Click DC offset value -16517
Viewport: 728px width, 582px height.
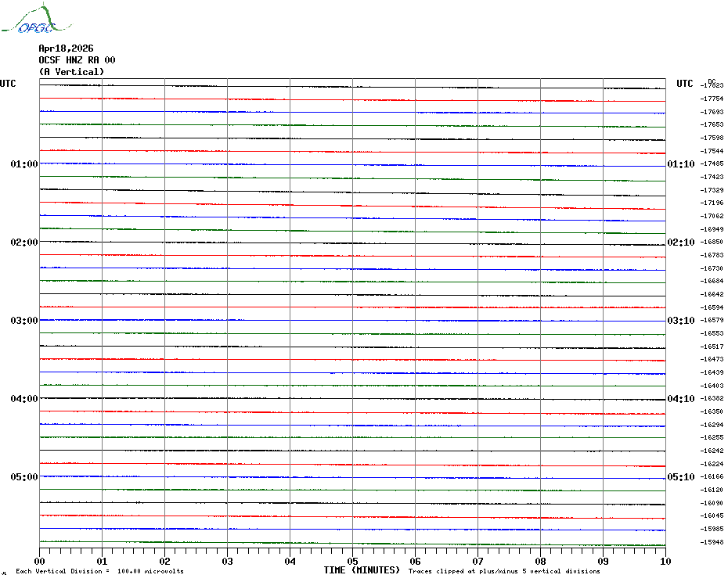coord(712,347)
